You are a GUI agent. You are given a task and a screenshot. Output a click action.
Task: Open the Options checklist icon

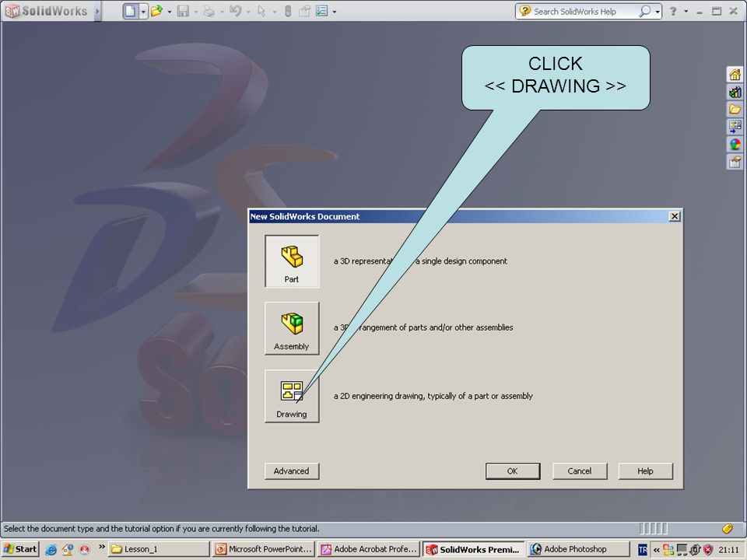321,11
